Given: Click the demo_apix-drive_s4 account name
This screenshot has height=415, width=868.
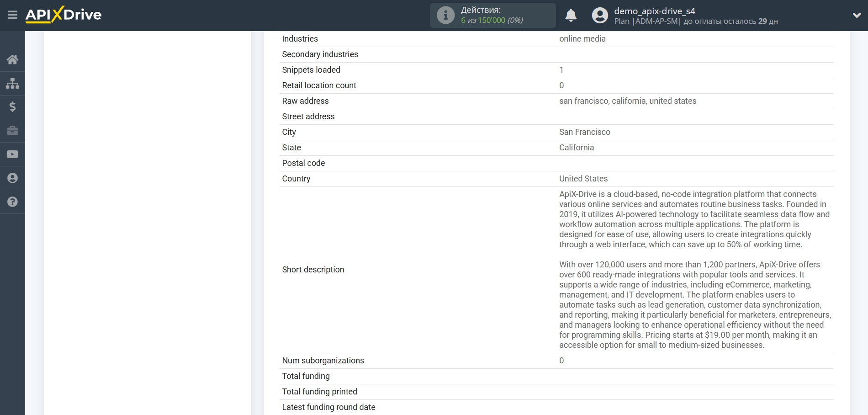Looking at the screenshot, I should pos(654,11).
